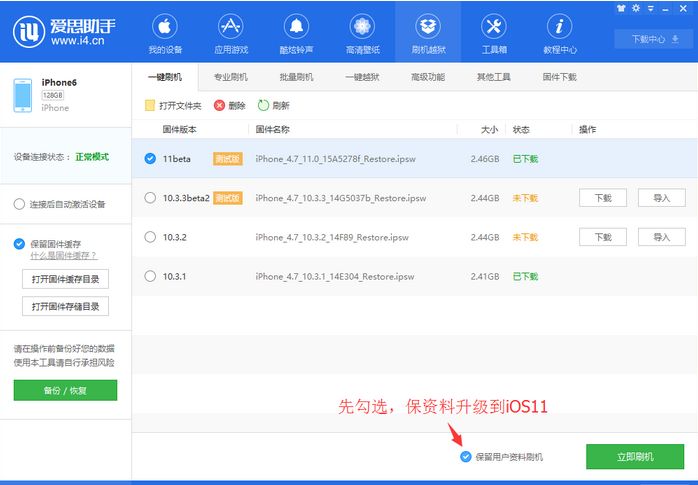The width and height of the screenshot is (698, 485).
Task: Select the 10.3.3beta2 firmware radio button
Action: (x=150, y=198)
